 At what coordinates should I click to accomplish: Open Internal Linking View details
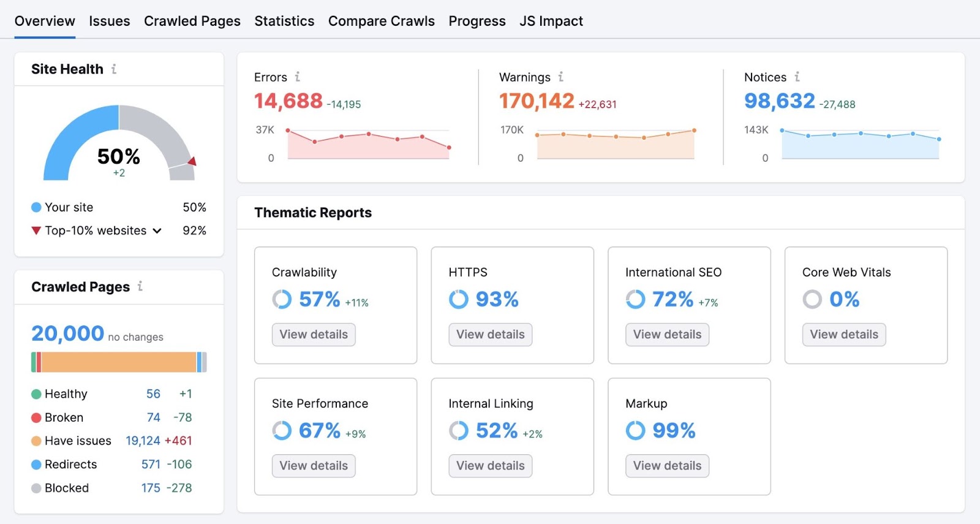coord(490,466)
